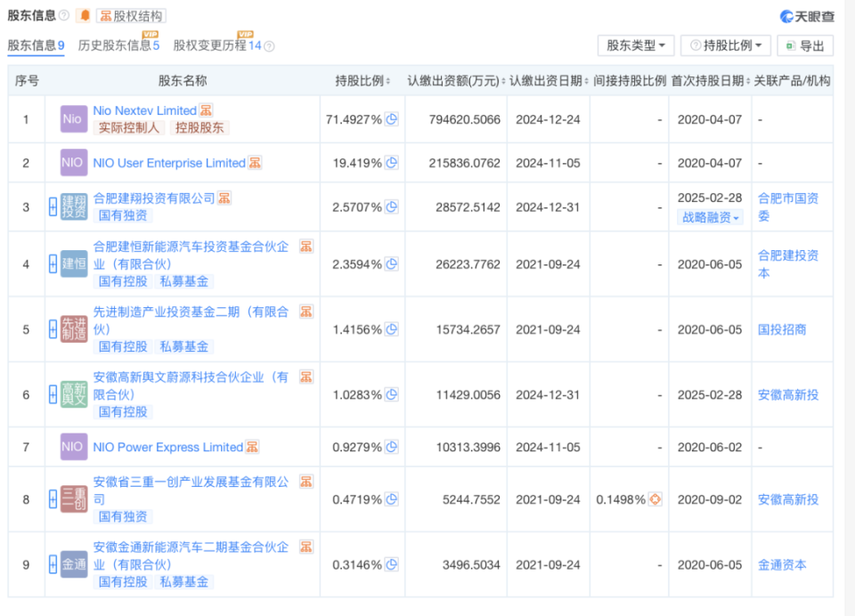Image resolution: width=855 pixels, height=616 pixels.
Task: Expand row for 安徽金通新能源汽车二期基金
Action: point(53,564)
